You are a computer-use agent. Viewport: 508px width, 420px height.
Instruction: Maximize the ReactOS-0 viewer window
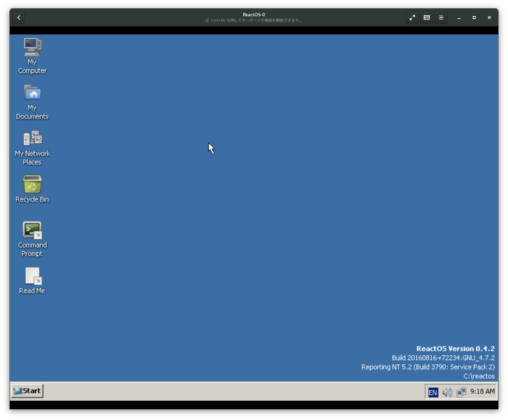coord(474,17)
